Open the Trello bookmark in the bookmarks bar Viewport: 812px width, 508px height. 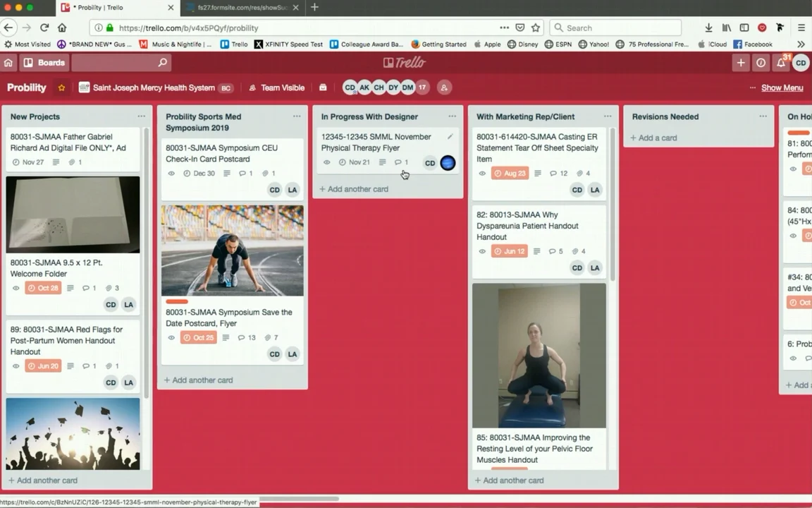(234, 44)
